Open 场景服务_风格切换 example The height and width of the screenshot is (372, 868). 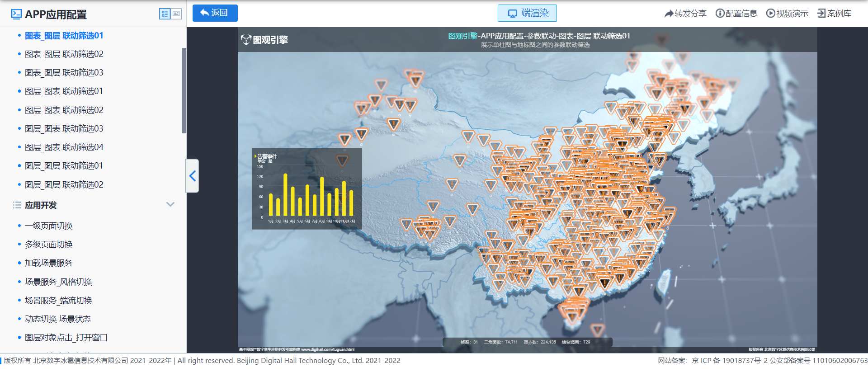(x=58, y=282)
